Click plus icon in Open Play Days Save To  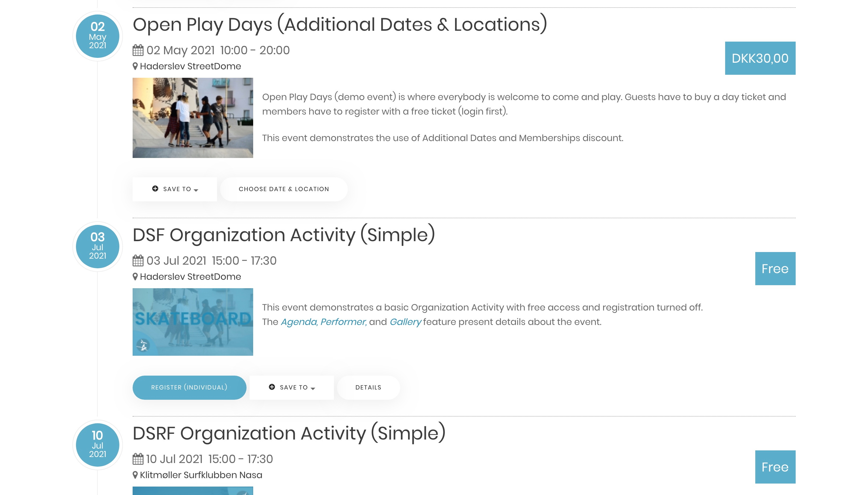pyautogui.click(x=155, y=189)
